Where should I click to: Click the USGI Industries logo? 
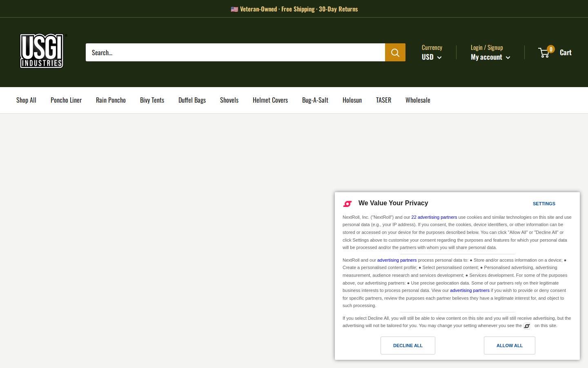pos(43,51)
